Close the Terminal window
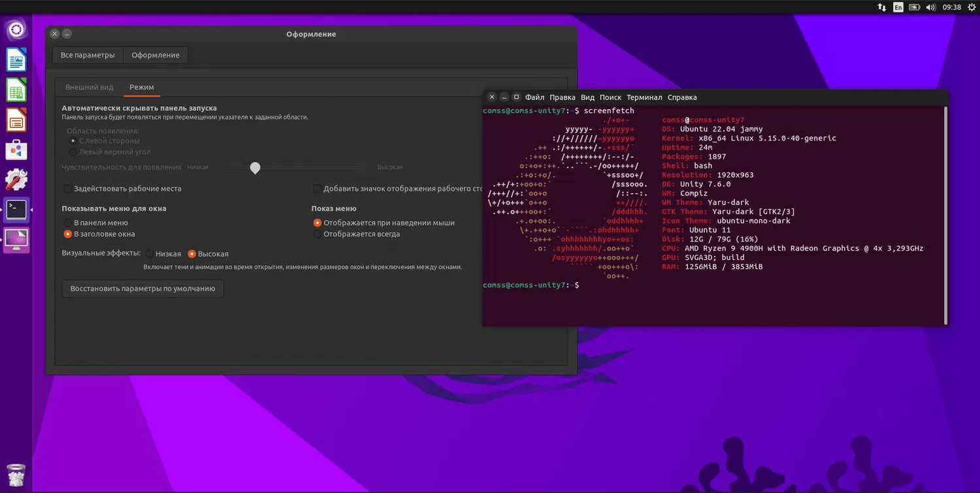Screen dimensions: 980x493 click(492, 97)
